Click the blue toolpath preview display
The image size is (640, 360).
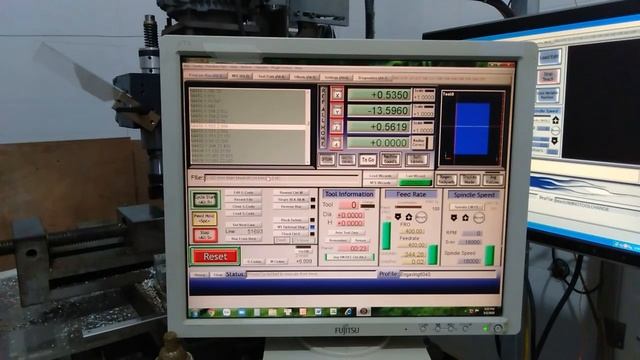pyautogui.click(x=472, y=129)
